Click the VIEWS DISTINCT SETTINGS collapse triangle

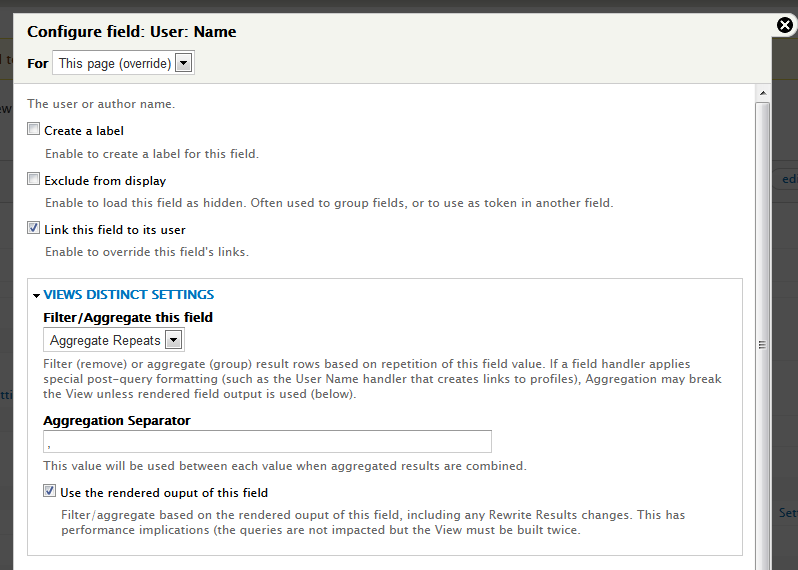tap(36, 295)
